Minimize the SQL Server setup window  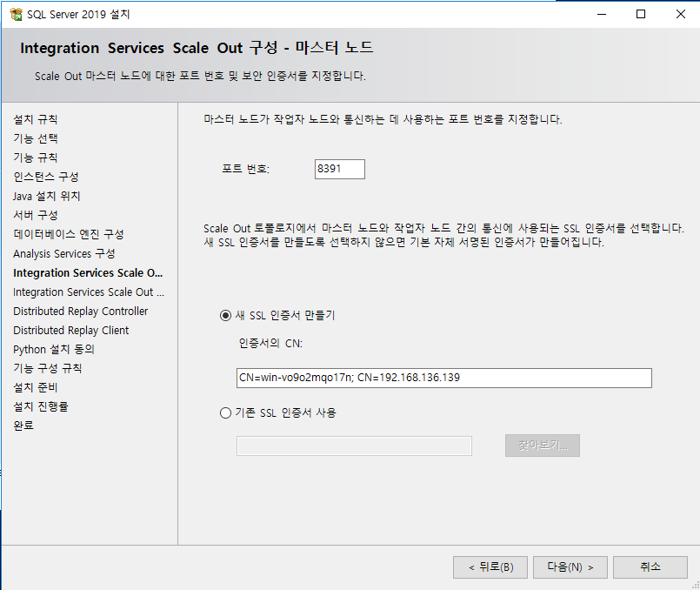click(x=602, y=14)
